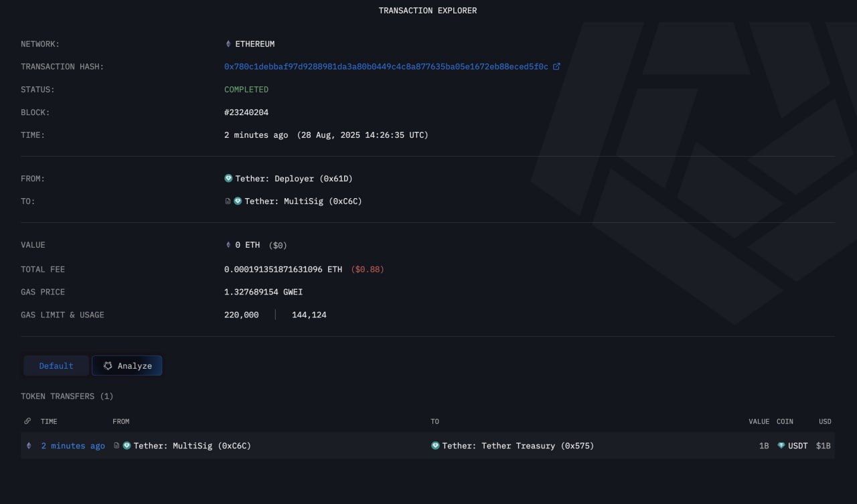Click the TIME column header
857x504 pixels.
pos(49,422)
